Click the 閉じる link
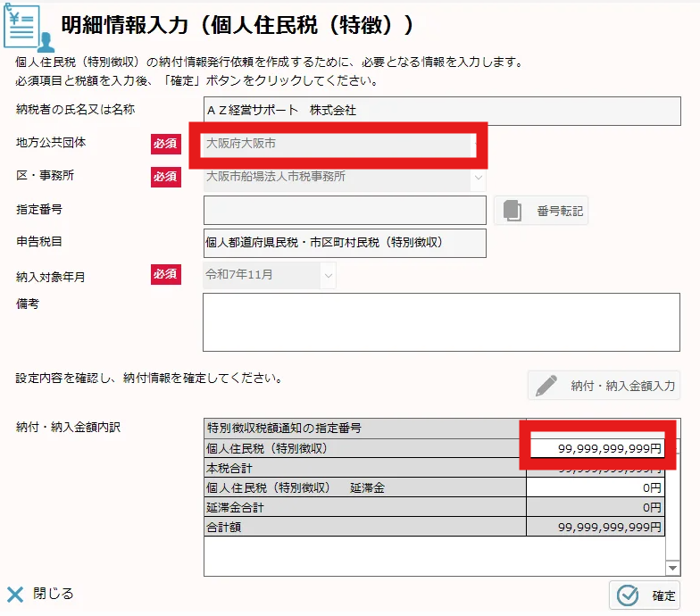The width and height of the screenshot is (700, 616). [53, 594]
